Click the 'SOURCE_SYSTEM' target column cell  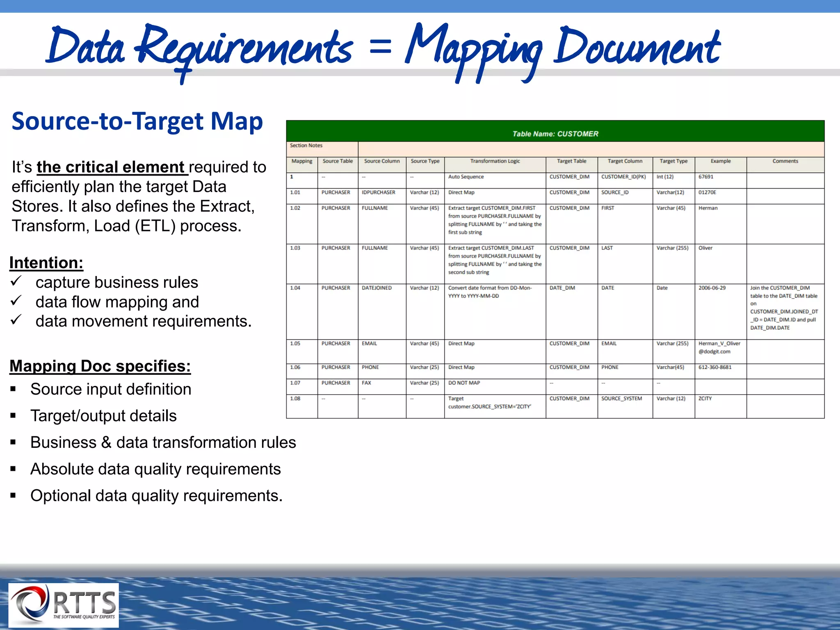pyautogui.click(x=625, y=406)
